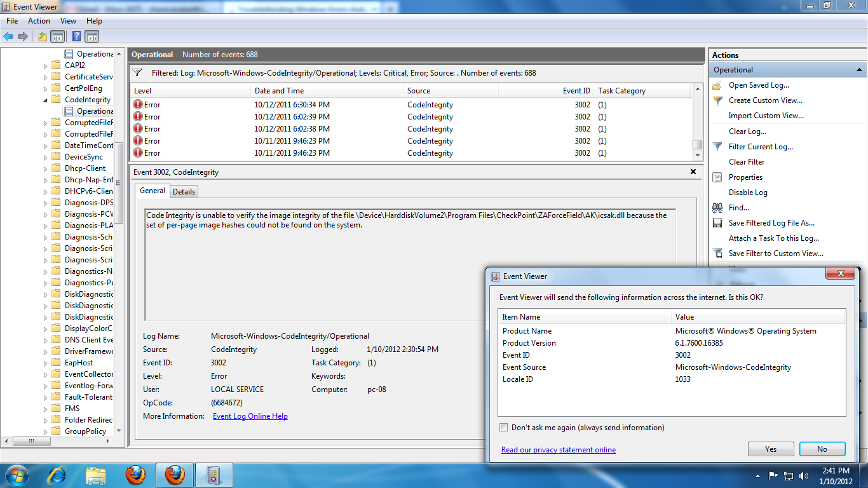
Task: Toggle the Show/Hide Console Tree toolbar icon
Action: [58, 37]
